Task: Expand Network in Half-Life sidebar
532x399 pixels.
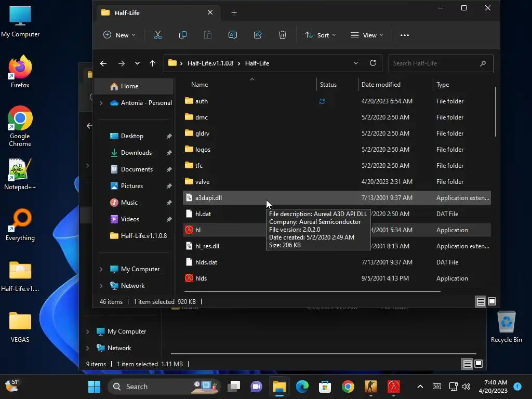Action: [101, 286]
